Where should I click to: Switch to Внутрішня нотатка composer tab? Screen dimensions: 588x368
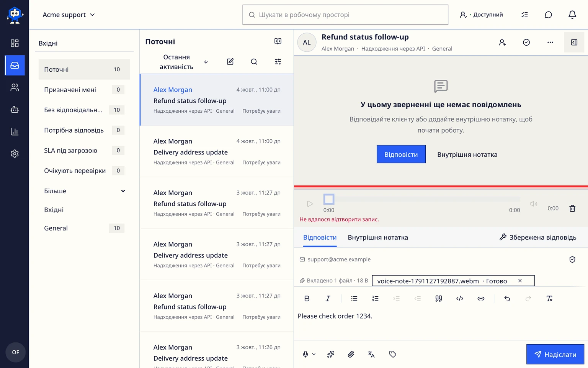click(x=378, y=238)
